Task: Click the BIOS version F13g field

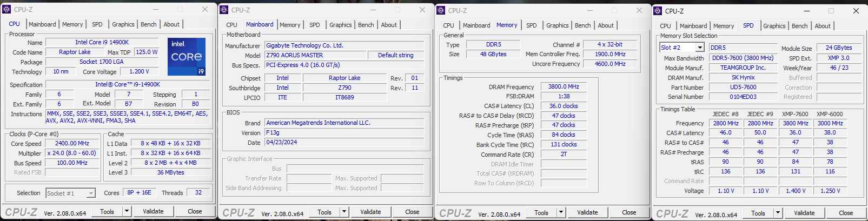Action: tap(344, 132)
